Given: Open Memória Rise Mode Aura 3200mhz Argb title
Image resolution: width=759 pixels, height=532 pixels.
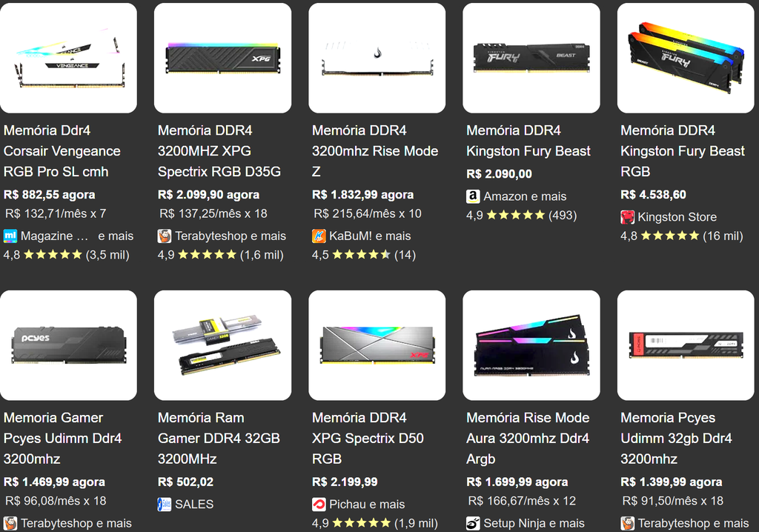Looking at the screenshot, I should (x=528, y=438).
